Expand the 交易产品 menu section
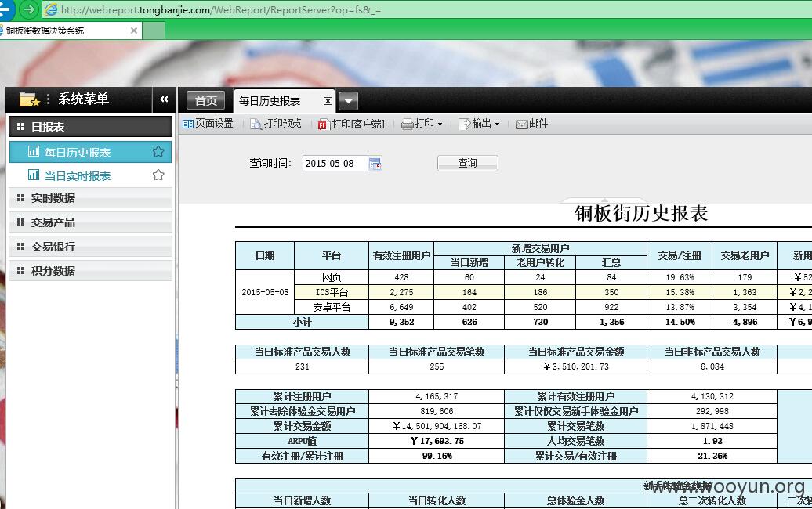812x509 pixels. point(90,222)
